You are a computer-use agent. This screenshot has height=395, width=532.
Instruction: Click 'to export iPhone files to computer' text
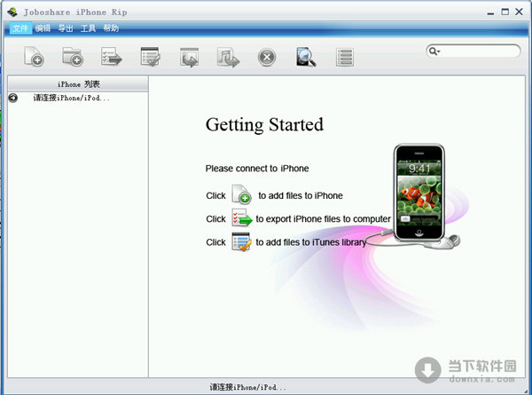pos(323,219)
